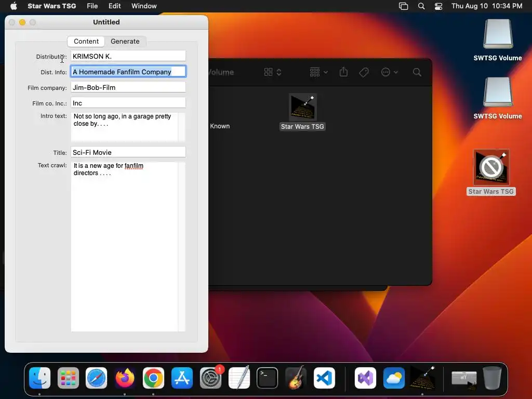Open the Window menu

144,6
